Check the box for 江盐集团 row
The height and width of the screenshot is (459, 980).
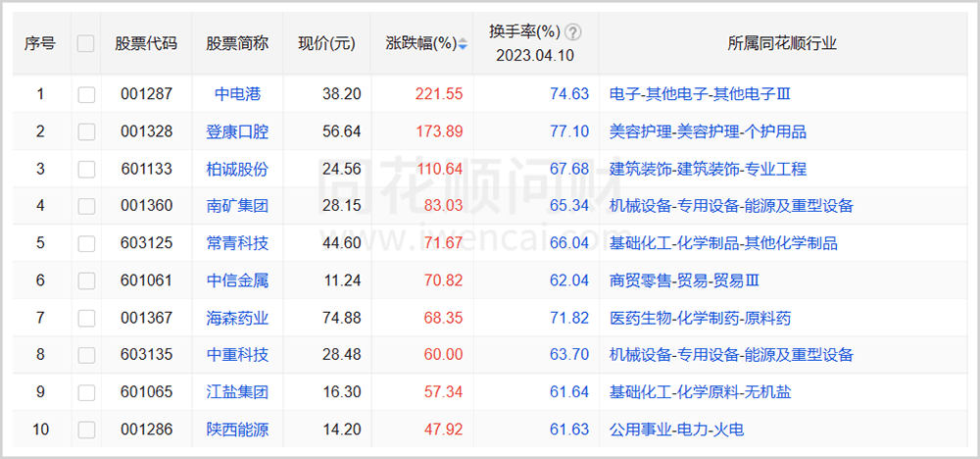tap(86, 392)
